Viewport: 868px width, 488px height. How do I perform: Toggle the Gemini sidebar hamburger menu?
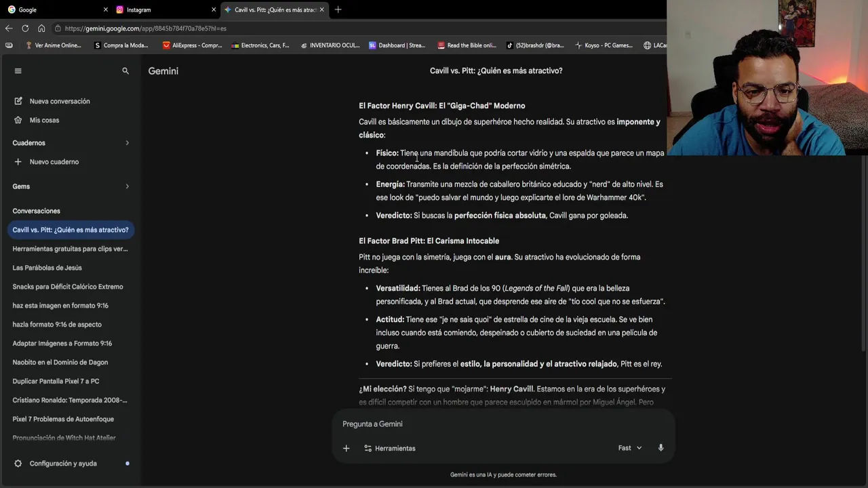pos(18,70)
